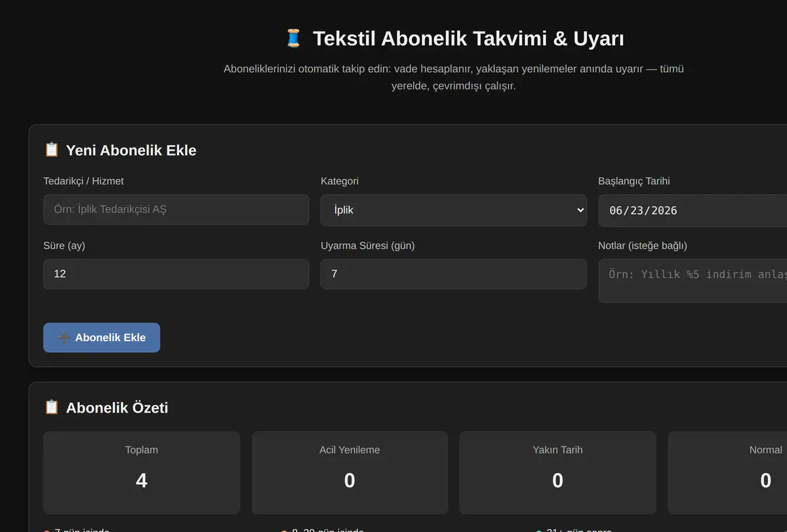The image size is (787, 532).
Task: Click the 'Yeni Abonelik Ekle' heading text
Action: 131,150
